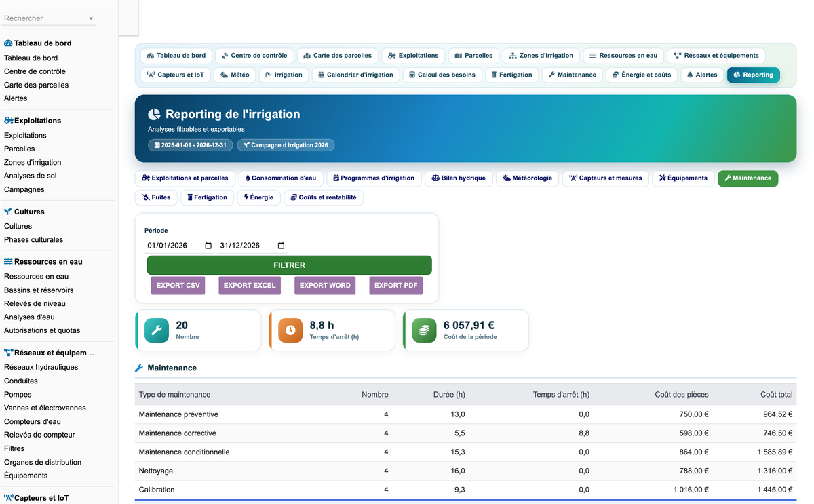Open the Exploitations top tab
This screenshot has height=504, width=814.
coord(413,56)
